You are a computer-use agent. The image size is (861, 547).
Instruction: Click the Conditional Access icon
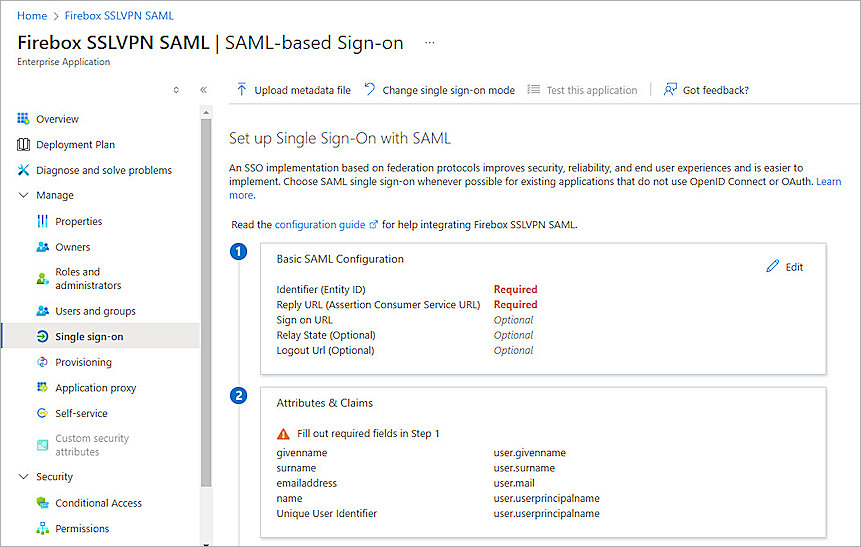pos(42,503)
